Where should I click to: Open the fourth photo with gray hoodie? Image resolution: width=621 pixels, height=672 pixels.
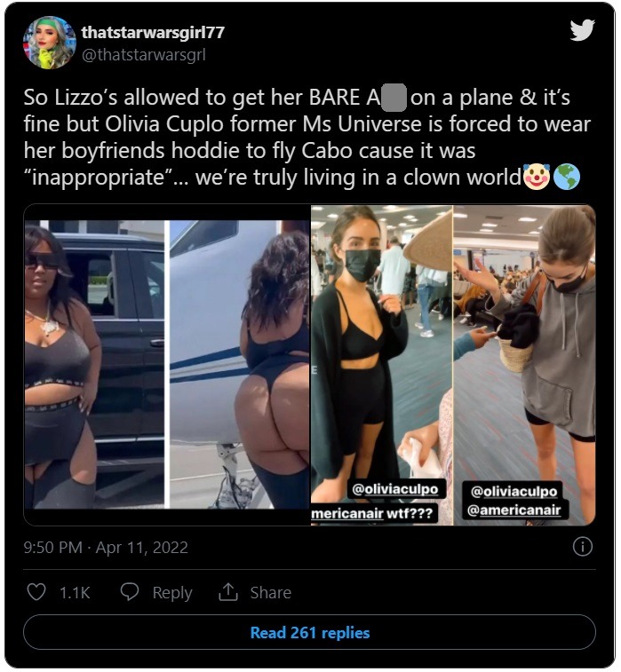[524, 365]
